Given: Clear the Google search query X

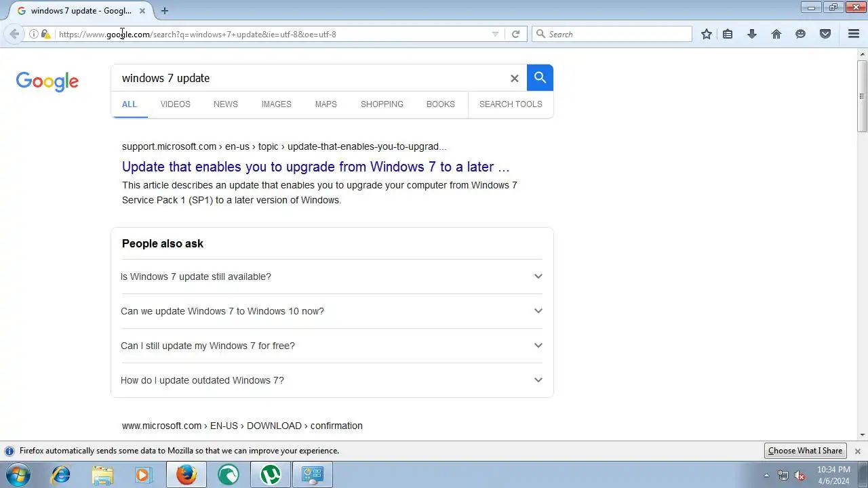Looking at the screenshot, I should tap(515, 79).
